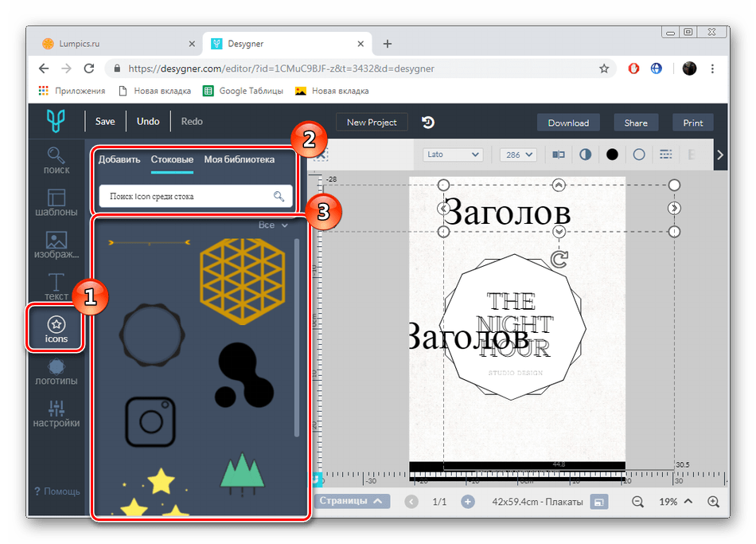Viewport: 756px width, 544px height.
Task: Add the gold arrow divider icon
Action: [x=150, y=243]
